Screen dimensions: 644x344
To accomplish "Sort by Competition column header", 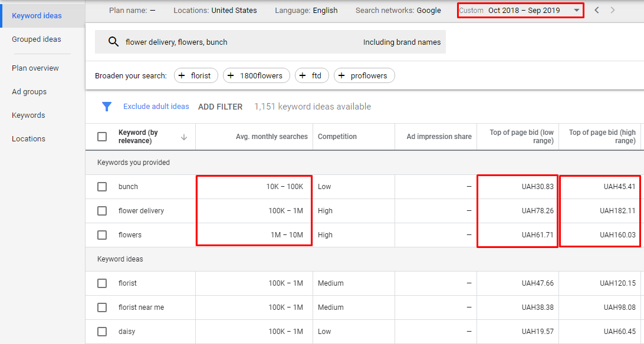I will click(337, 137).
